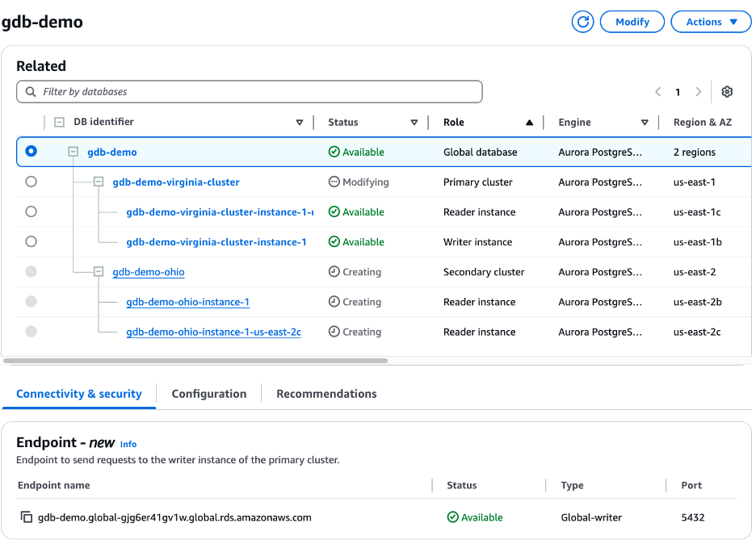The height and width of the screenshot is (544, 756).
Task: Click the 'us-east-1b' region cell
Action: (698, 242)
